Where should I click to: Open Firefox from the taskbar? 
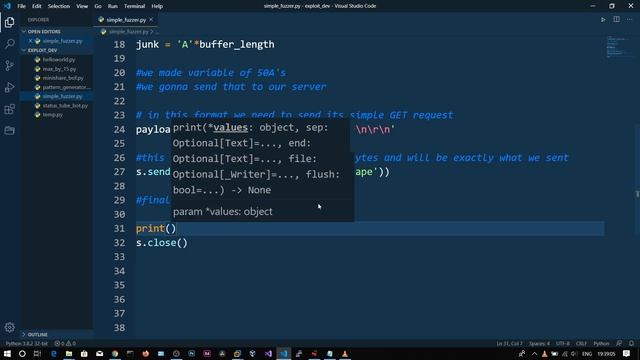tap(146, 353)
